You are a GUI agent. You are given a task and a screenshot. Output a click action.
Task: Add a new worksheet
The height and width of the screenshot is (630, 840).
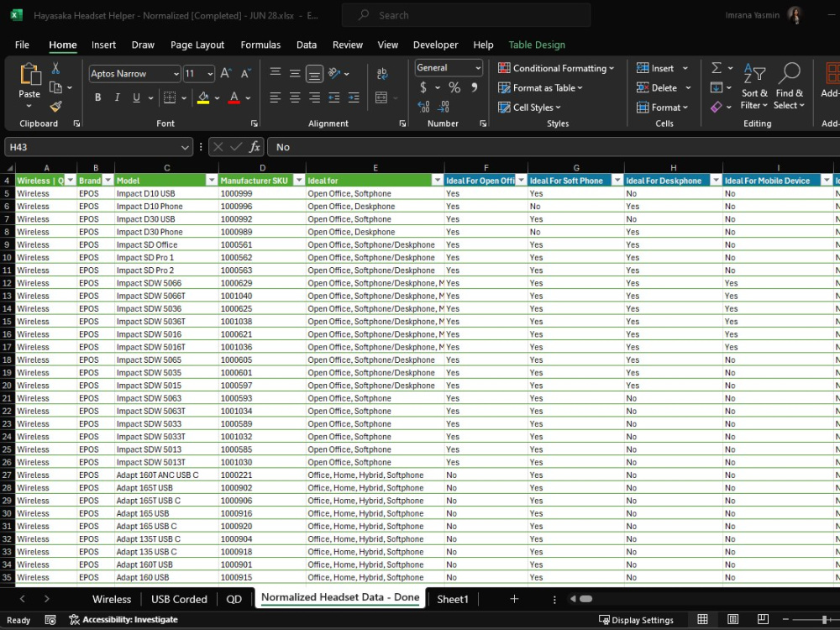tap(514, 599)
